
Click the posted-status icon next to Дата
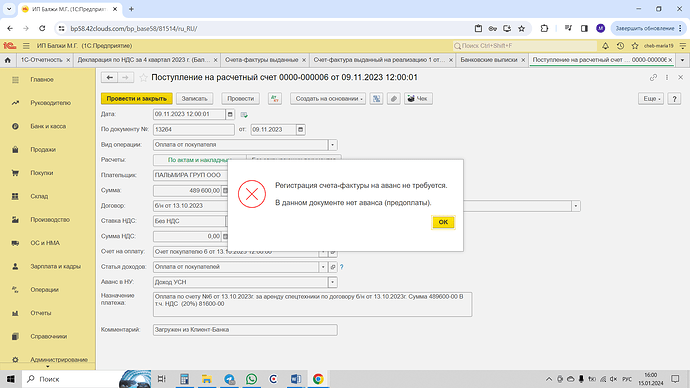coord(244,115)
